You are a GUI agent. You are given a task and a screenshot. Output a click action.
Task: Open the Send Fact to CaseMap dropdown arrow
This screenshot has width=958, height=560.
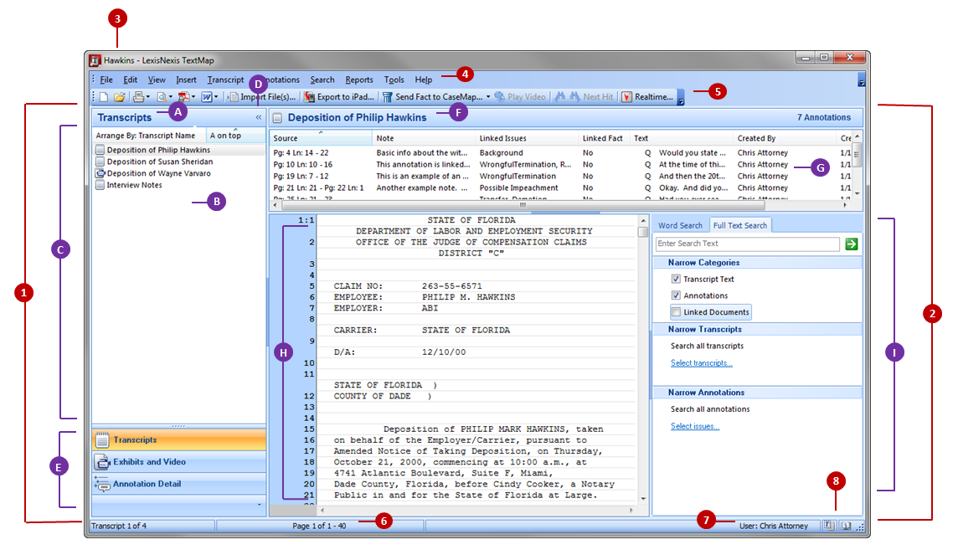pos(488,97)
